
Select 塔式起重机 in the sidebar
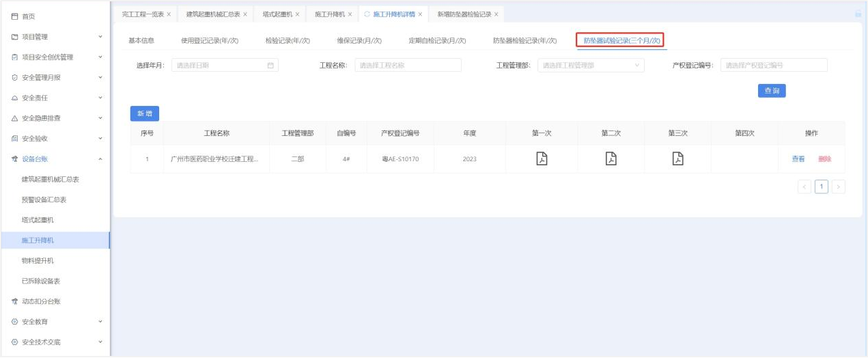tap(38, 220)
